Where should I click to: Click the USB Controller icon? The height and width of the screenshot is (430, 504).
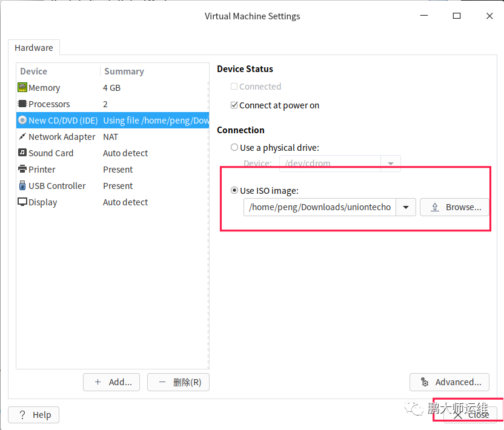click(22, 186)
